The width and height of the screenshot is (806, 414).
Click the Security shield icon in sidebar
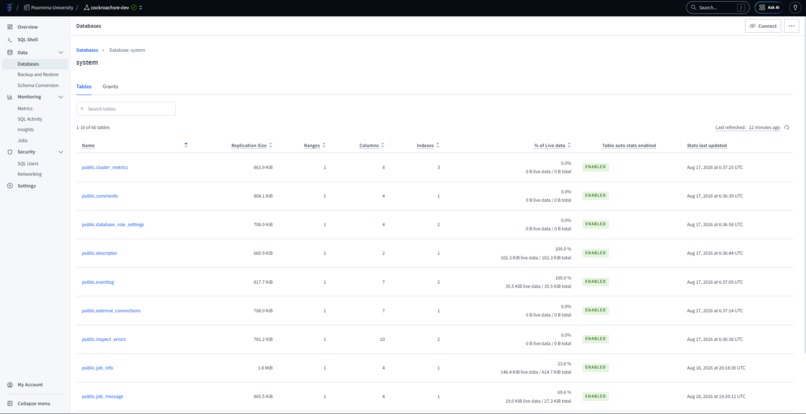10,152
